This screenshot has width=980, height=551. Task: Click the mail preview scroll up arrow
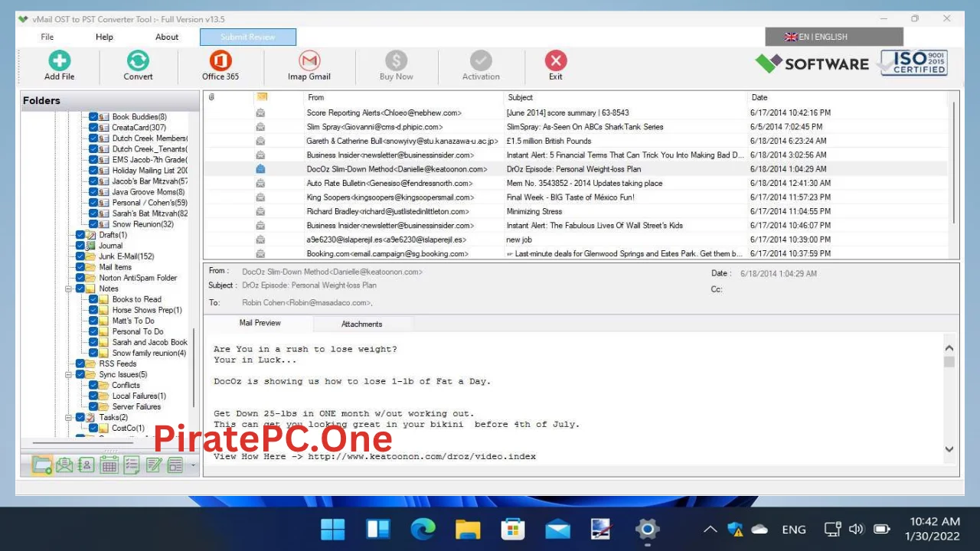[949, 347]
